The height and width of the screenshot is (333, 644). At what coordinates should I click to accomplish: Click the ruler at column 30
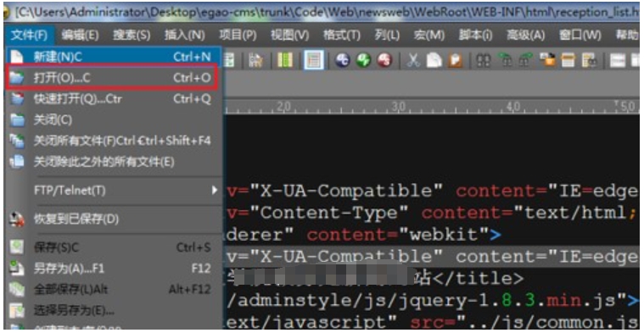click(398, 106)
